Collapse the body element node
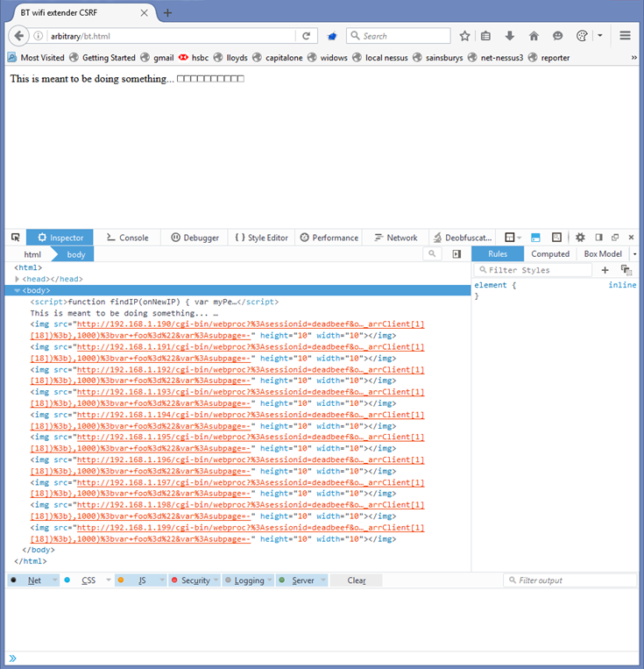This screenshot has width=644, height=669. pyautogui.click(x=17, y=290)
